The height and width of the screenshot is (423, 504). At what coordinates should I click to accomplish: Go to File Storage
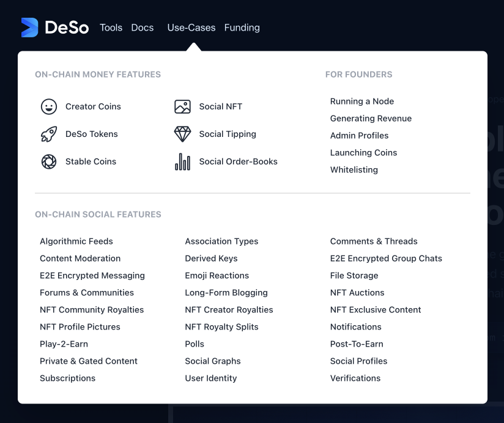(x=354, y=276)
